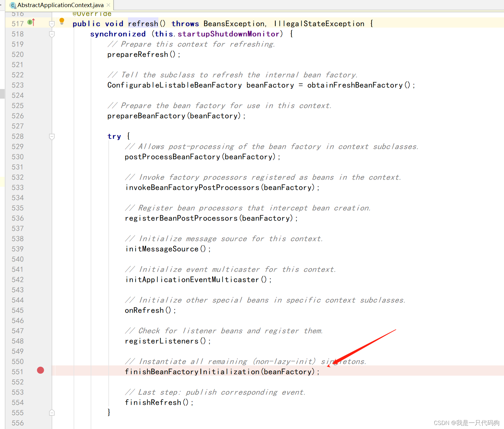Click on the obtainFreshBeanFactory() method name

coord(354,85)
